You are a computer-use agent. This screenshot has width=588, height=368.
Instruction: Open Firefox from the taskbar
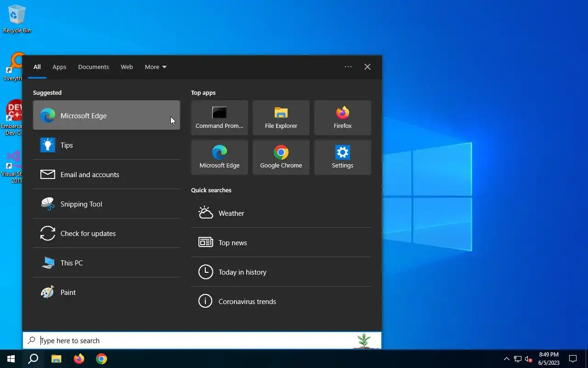[x=79, y=359]
